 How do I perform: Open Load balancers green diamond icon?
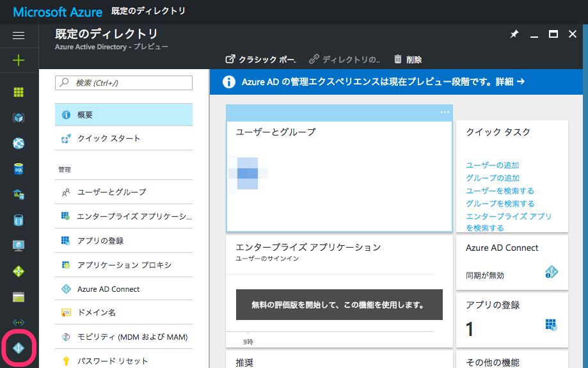coord(19,271)
